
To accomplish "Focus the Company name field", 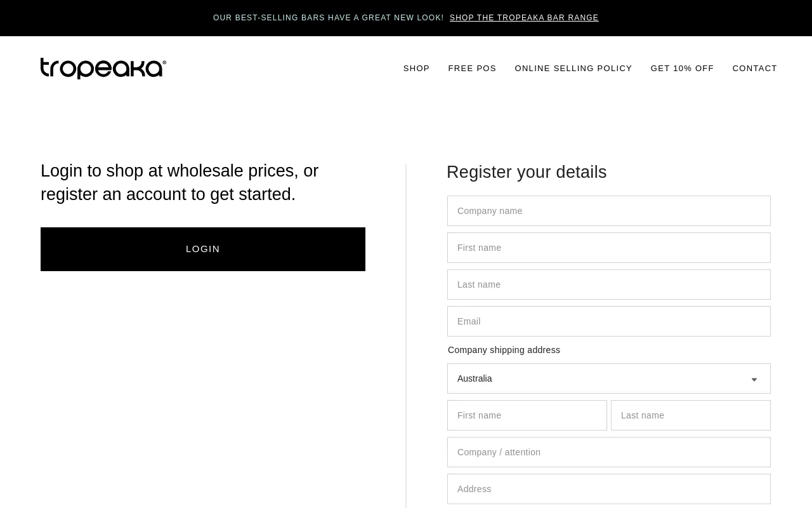I will tap(609, 211).
